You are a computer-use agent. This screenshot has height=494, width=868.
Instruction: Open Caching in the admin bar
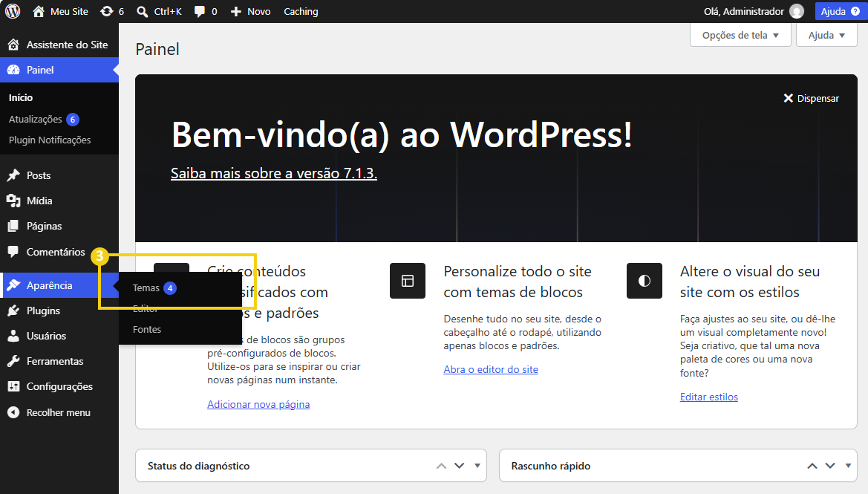(x=301, y=11)
